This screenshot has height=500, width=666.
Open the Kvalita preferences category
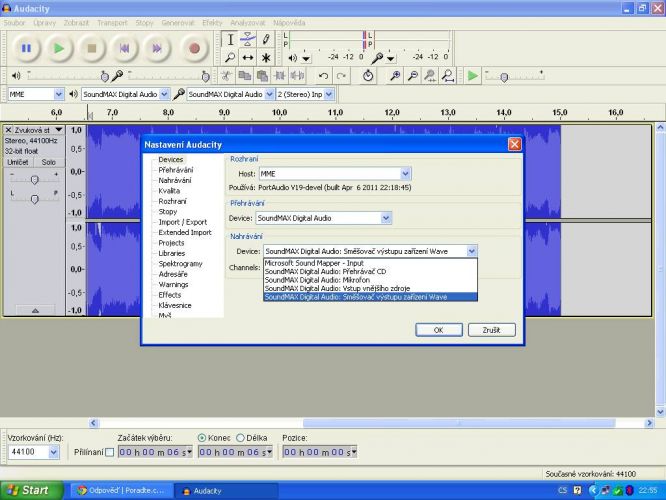tap(169, 191)
